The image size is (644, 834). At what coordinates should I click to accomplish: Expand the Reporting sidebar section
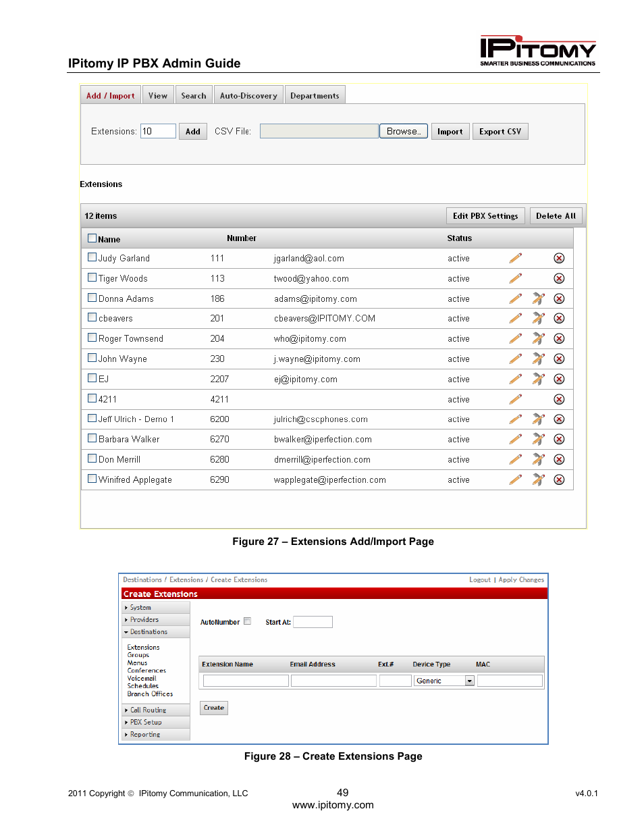(156, 735)
